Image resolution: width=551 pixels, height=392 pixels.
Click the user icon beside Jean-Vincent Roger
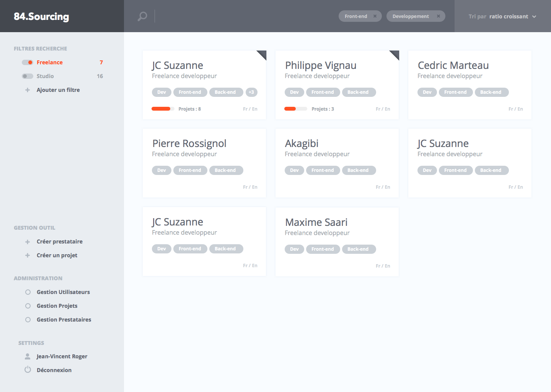[x=28, y=356]
